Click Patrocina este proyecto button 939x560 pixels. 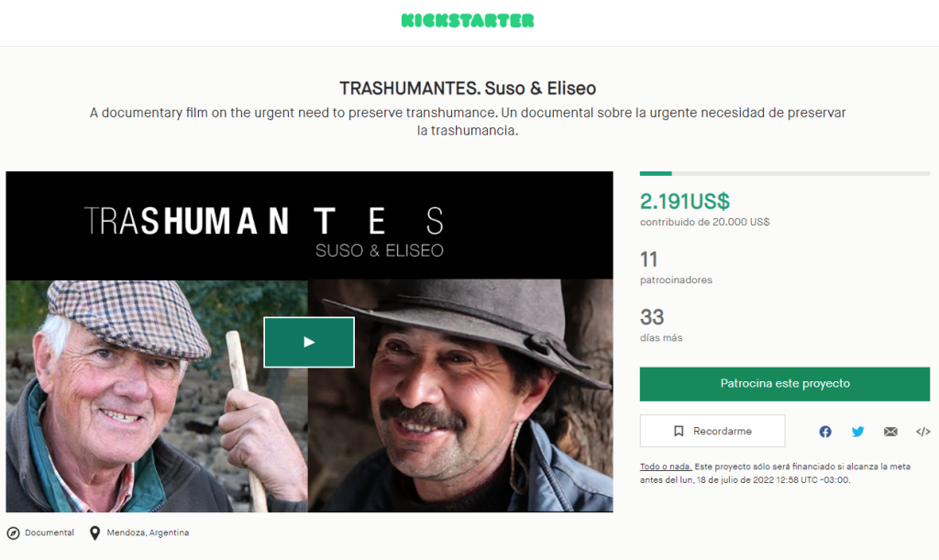(x=785, y=384)
